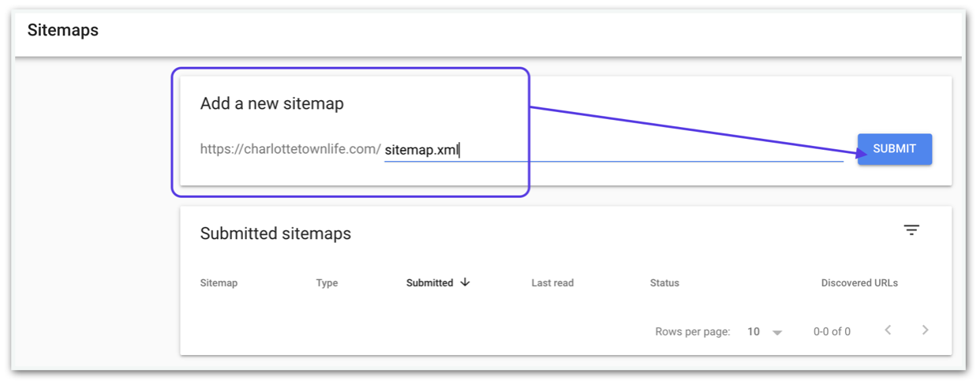The image size is (980, 385).
Task: Click the '0-0 of 0' pagination count
Action: [x=832, y=332]
